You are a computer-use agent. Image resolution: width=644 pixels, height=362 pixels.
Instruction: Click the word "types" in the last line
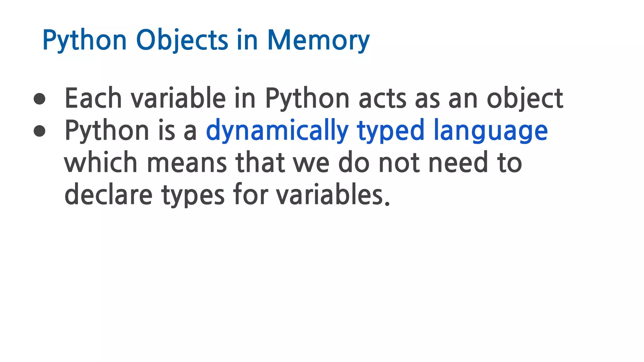tap(193, 195)
